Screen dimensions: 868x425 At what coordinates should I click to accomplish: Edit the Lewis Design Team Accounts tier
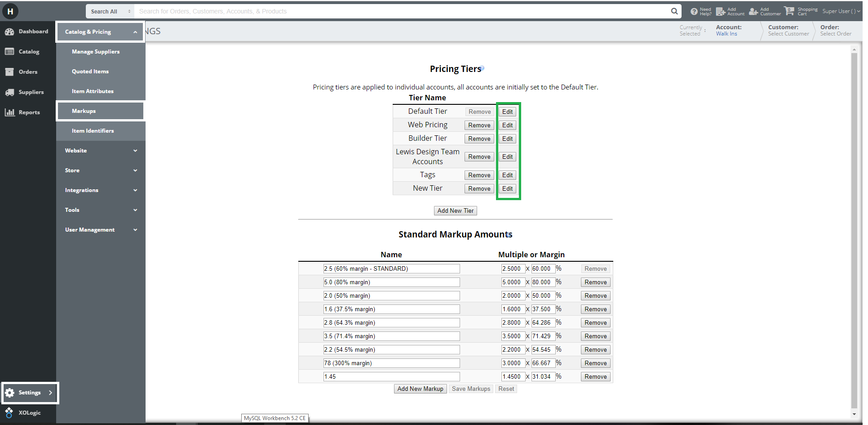tap(507, 157)
